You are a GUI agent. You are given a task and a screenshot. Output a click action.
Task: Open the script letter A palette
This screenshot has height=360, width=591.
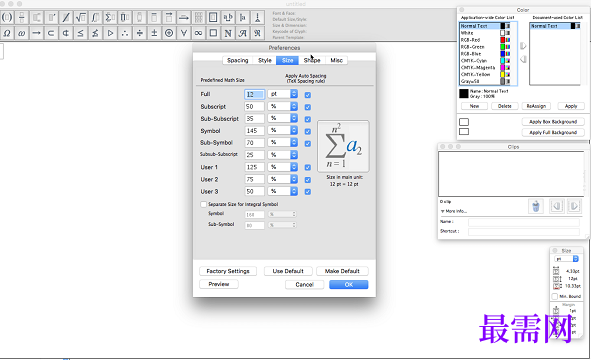tap(242, 33)
